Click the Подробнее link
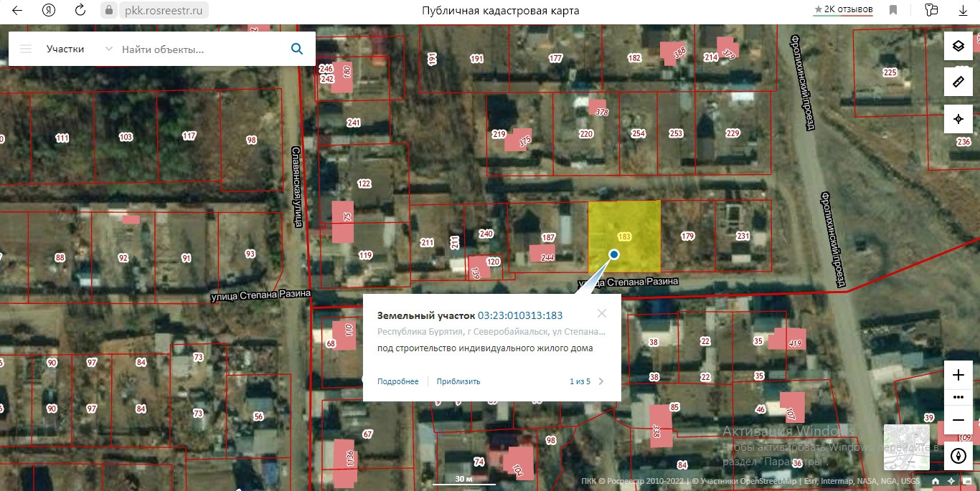 (x=398, y=381)
